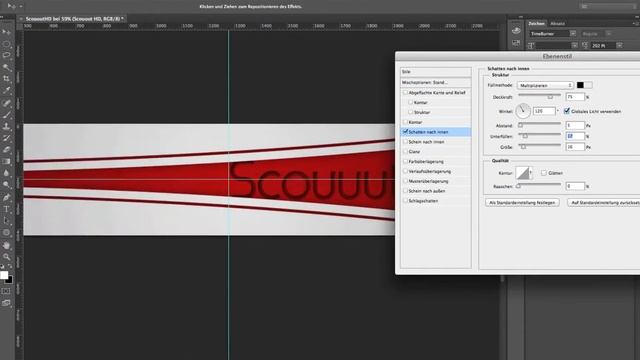Open Kontur curve picker arrow

coord(531,173)
